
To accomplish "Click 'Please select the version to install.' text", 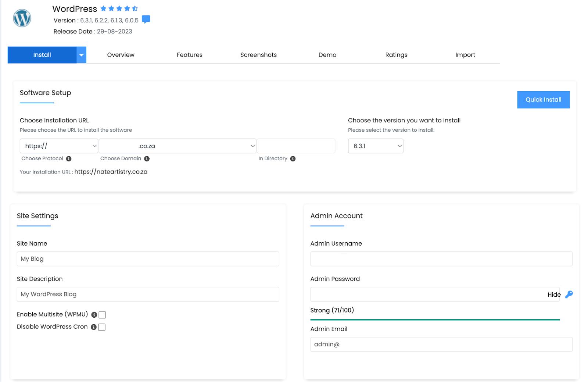I will pos(391,130).
